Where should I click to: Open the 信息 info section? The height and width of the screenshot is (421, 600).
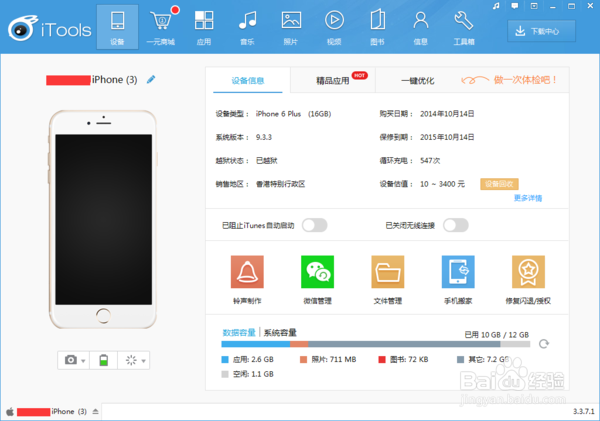421,27
